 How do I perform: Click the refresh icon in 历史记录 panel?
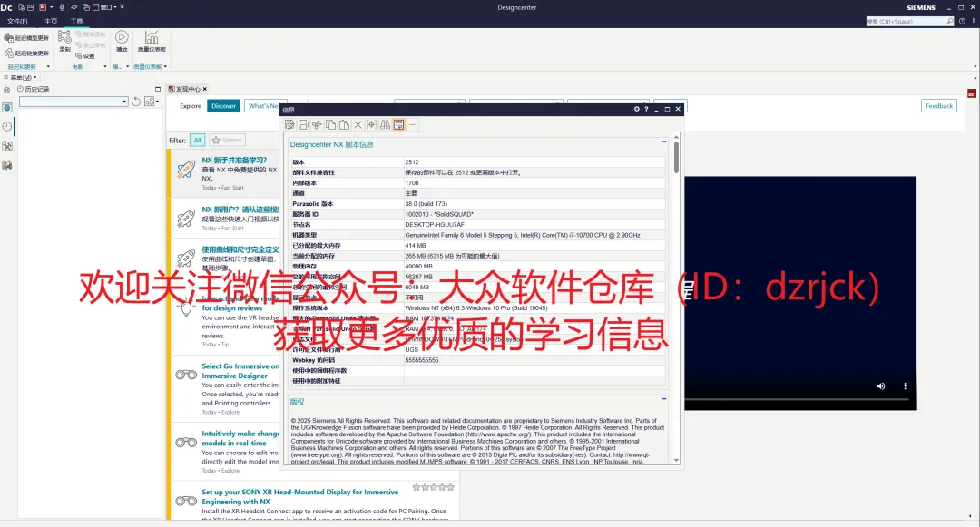136,102
